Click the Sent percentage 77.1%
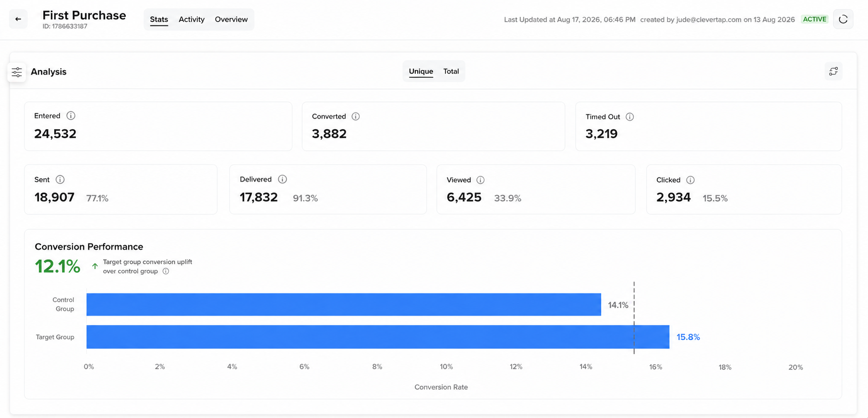This screenshot has height=418, width=868. (97, 198)
